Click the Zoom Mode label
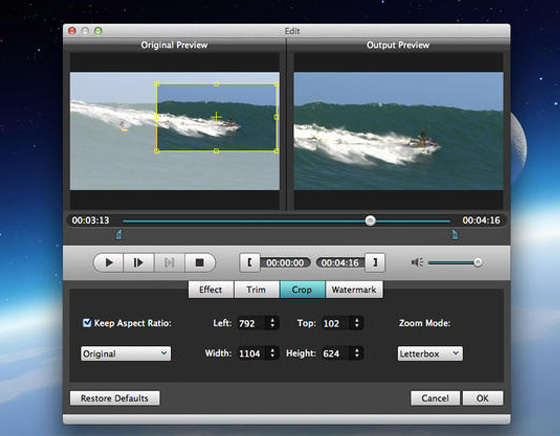The width and height of the screenshot is (560, 436). coord(425,323)
